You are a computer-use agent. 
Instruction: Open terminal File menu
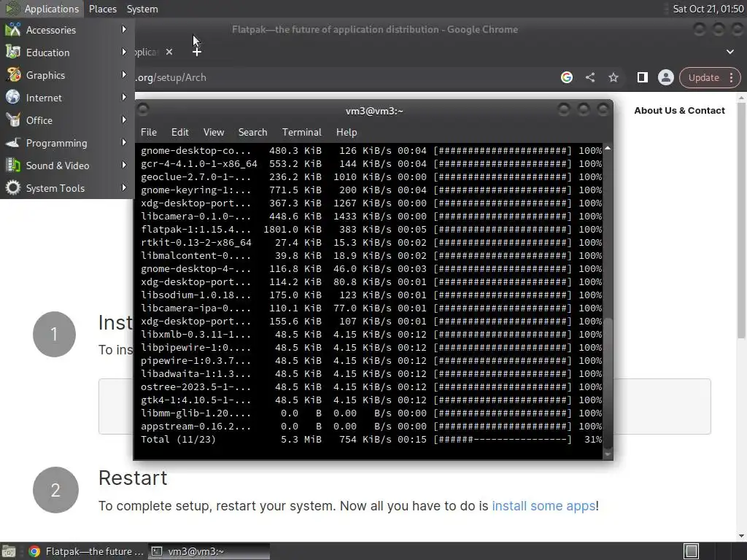[x=149, y=132]
